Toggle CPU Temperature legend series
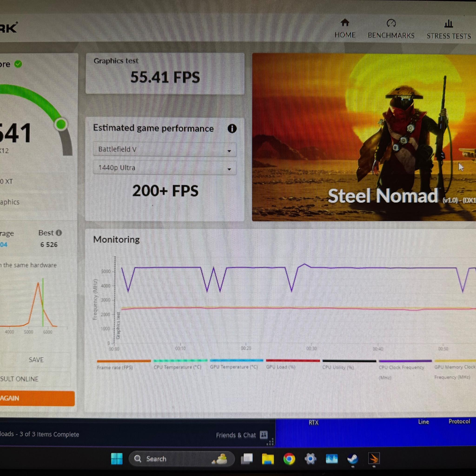This screenshot has height=476, width=476. [x=180, y=364]
